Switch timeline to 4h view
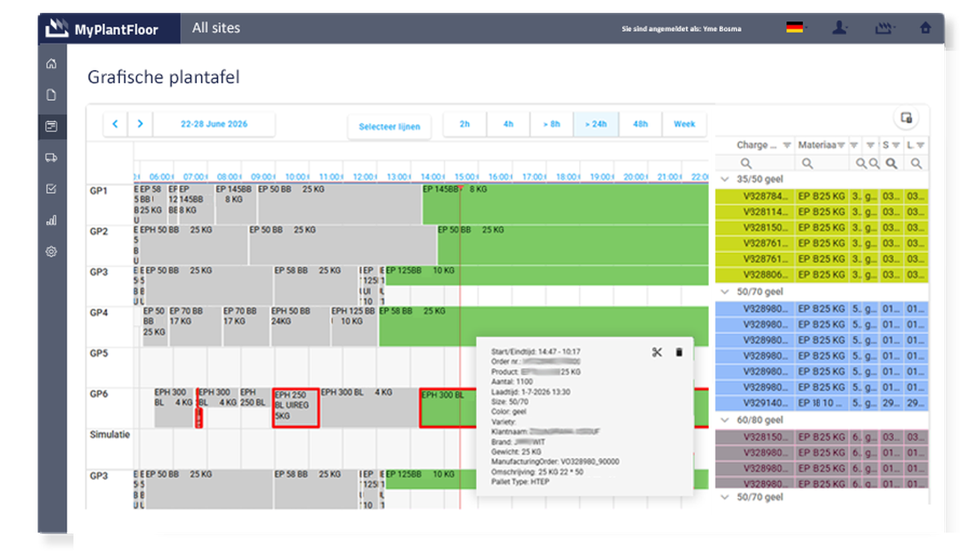This screenshot has height=551, width=980. 508,124
